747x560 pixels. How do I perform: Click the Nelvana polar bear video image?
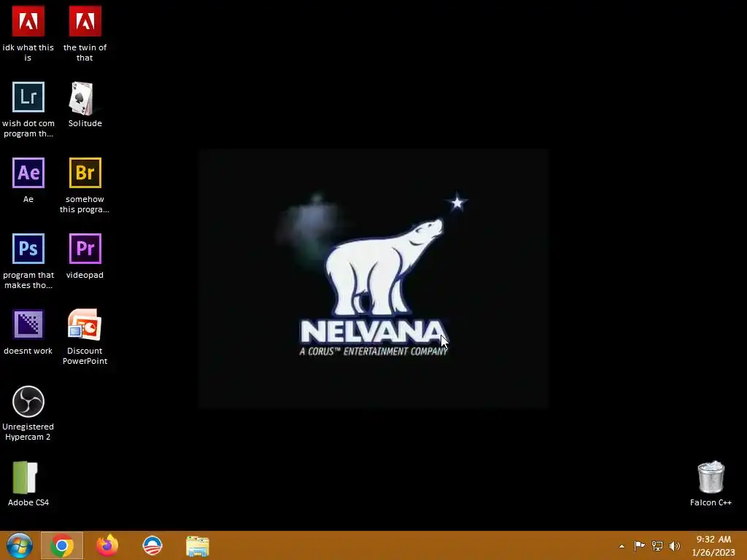click(x=373, y=279)
